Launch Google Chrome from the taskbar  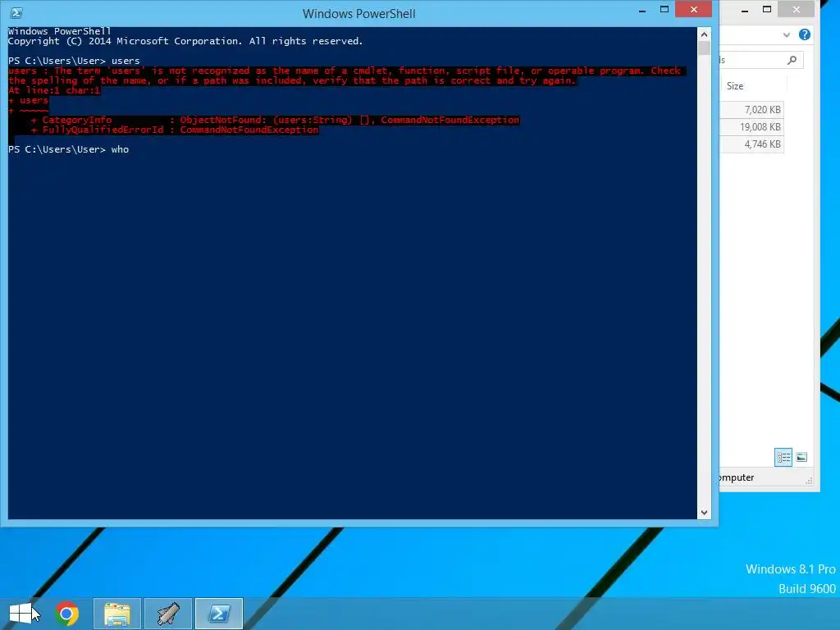tap(67, 614)
